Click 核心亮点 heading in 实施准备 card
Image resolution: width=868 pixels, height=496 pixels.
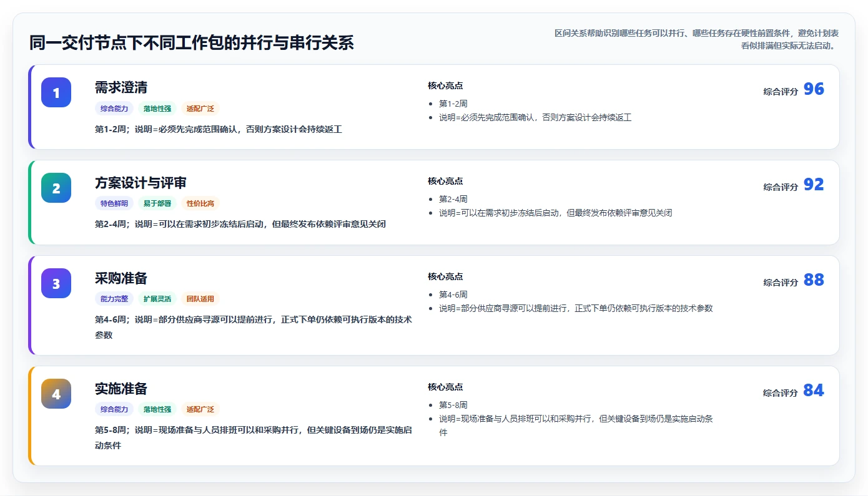pyautogui.click(x=445, y=387)
